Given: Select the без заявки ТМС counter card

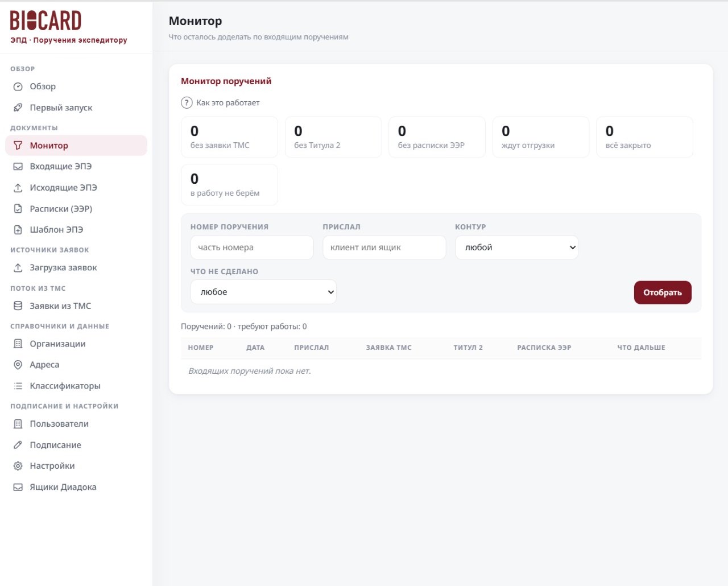Looking at the screenshot, I should [229, 137].
